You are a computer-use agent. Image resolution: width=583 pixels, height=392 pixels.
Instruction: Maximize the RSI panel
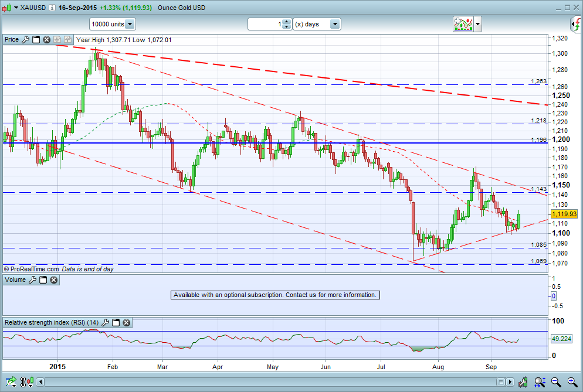point(116,322)
